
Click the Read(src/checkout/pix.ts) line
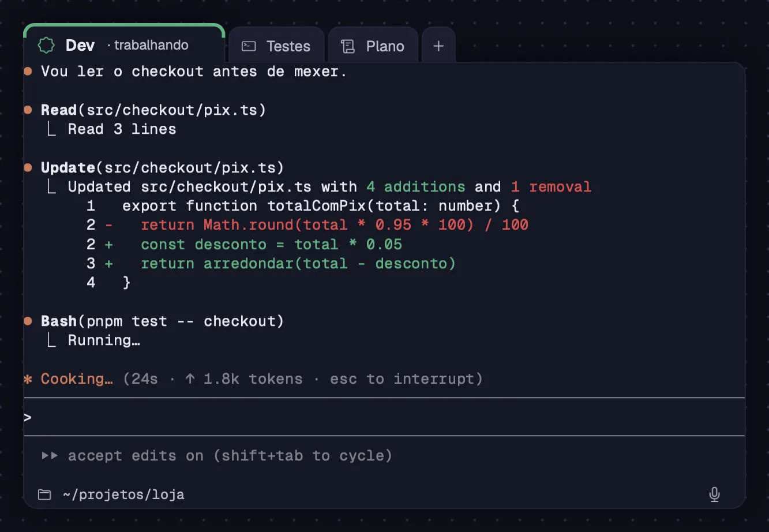pos(153,110)
